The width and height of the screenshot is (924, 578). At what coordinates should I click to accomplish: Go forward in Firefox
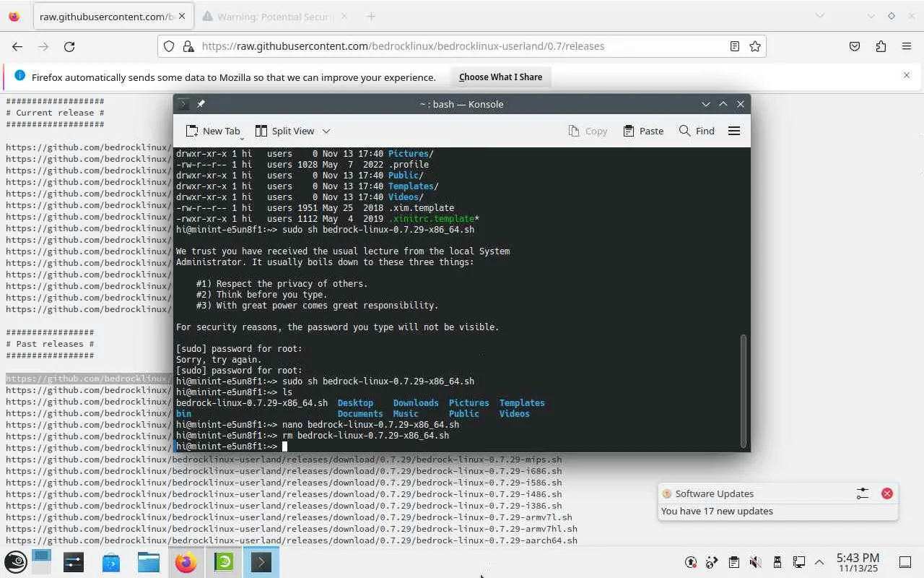point(43,46)
